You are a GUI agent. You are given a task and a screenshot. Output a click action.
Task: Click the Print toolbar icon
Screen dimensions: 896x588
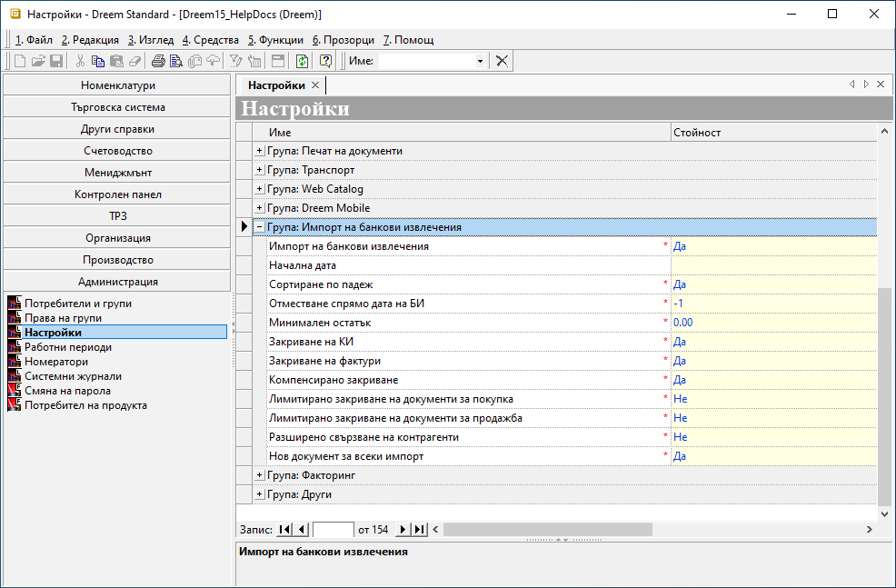pos(158,61)
